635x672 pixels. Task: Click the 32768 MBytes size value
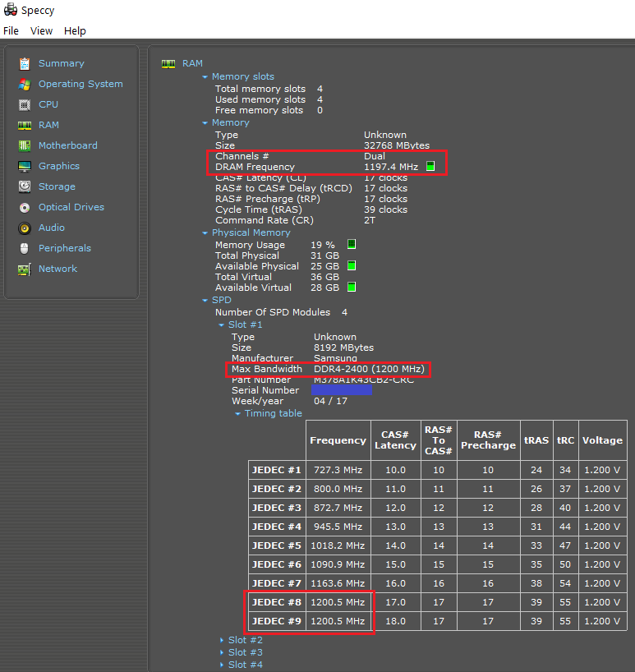397,145
